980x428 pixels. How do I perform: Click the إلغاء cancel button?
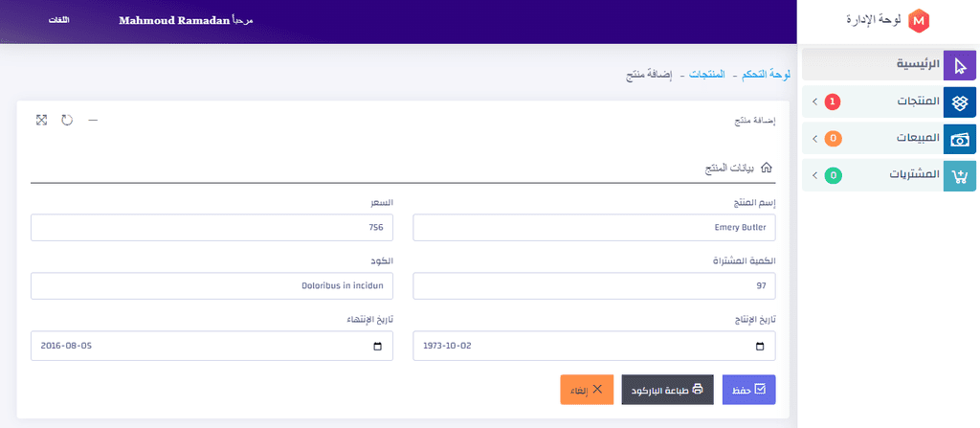[587, 390]
